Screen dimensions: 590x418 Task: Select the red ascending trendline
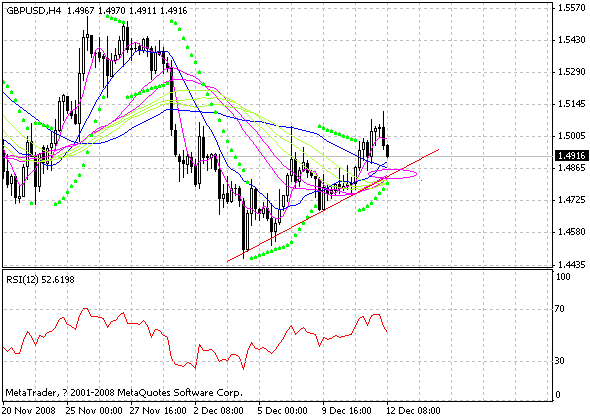point(333,205)
